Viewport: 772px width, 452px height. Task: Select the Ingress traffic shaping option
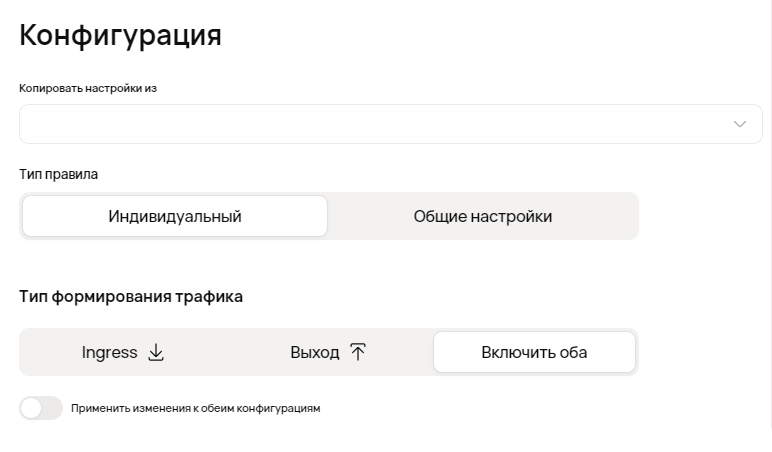click(122, 352)
